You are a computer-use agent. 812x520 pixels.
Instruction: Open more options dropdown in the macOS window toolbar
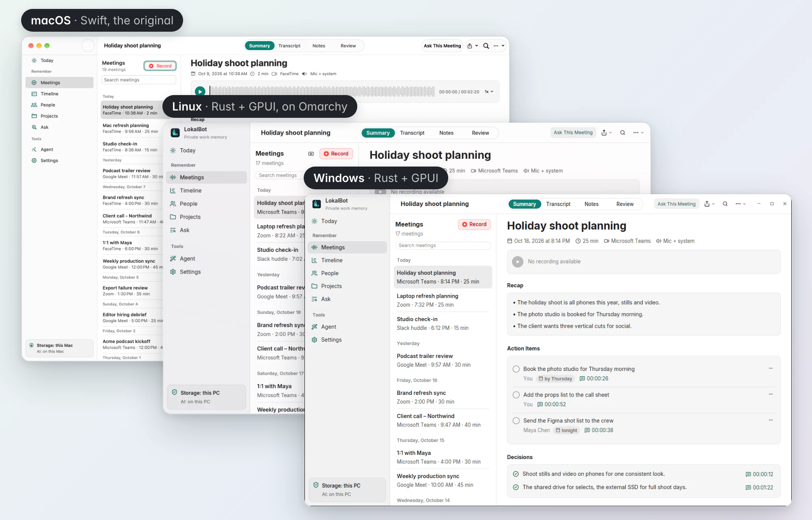[x=499, y=46]
